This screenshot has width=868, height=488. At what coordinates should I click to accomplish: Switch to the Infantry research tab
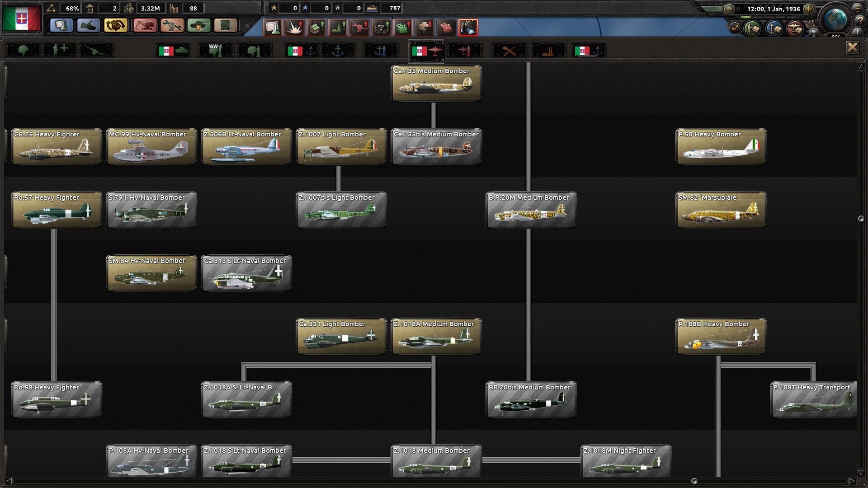click(23, 51)
